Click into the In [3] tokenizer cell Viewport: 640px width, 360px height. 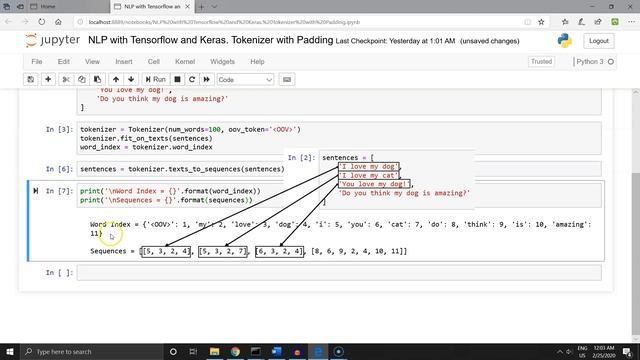(x=339, y=138)
